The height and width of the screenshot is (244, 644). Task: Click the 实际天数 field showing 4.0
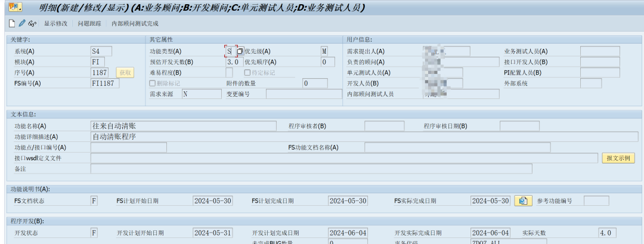[x=608, y=233]
